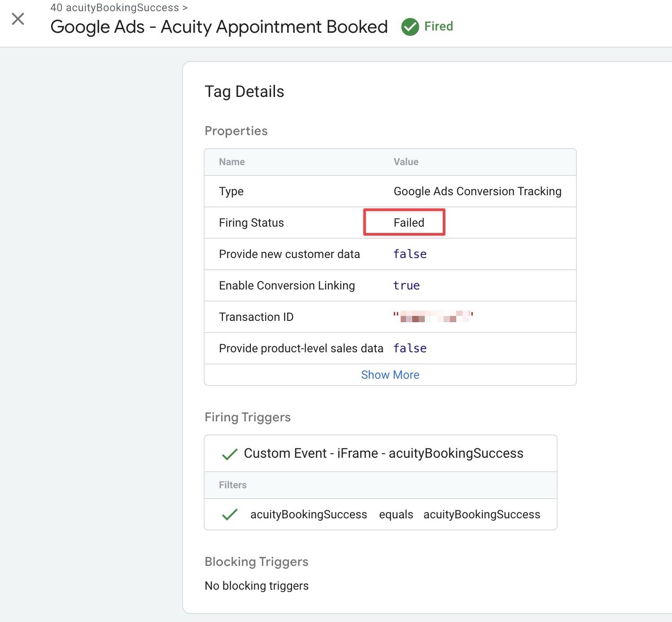Click the Properties heading
The width and height of the screenshot is (672, 622).
236,131
